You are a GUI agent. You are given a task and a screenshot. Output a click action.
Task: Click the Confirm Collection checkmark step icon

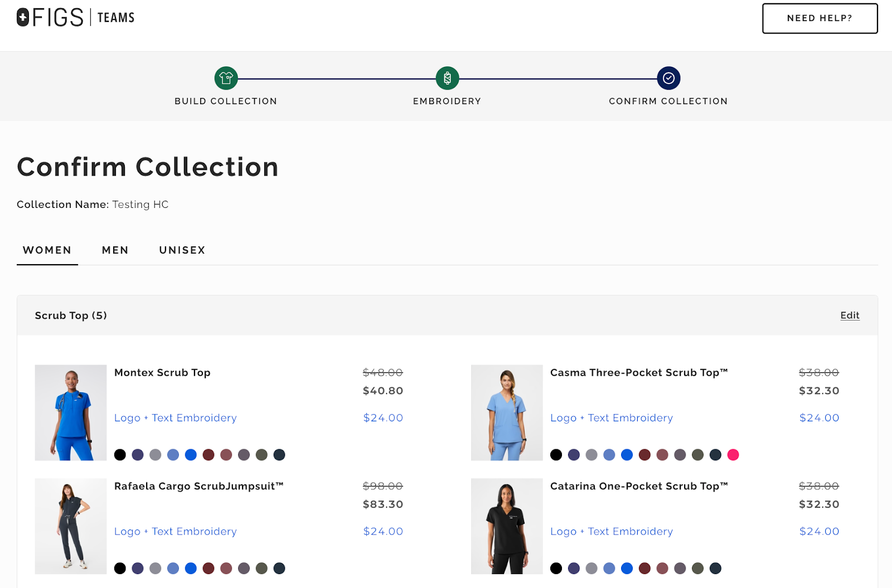click(x=668, y=79)
